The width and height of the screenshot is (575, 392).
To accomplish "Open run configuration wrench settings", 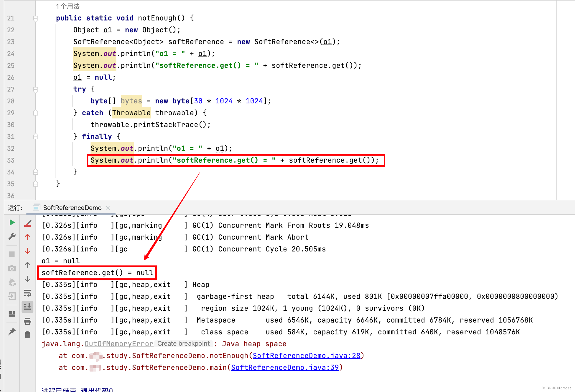I will [x=12, y=236].
